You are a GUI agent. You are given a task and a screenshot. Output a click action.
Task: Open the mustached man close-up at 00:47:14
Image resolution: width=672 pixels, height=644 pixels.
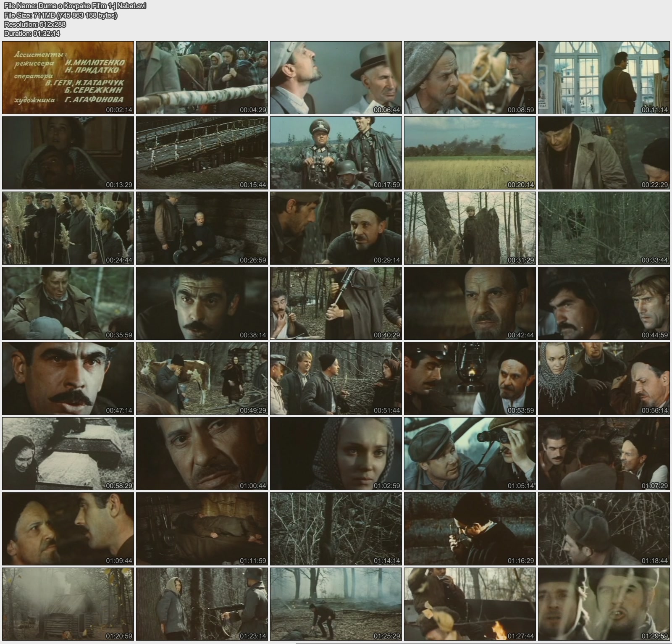click(x=68, y=379)
